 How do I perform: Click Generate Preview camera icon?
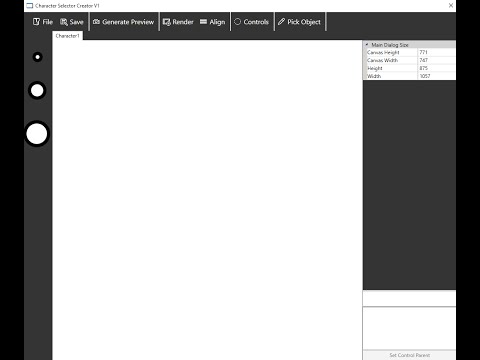click(96, 22)
